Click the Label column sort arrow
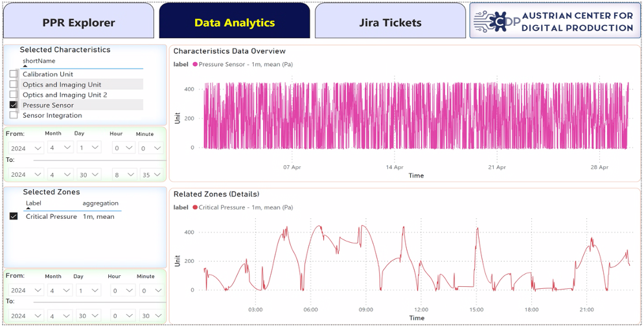 point(29,208)
